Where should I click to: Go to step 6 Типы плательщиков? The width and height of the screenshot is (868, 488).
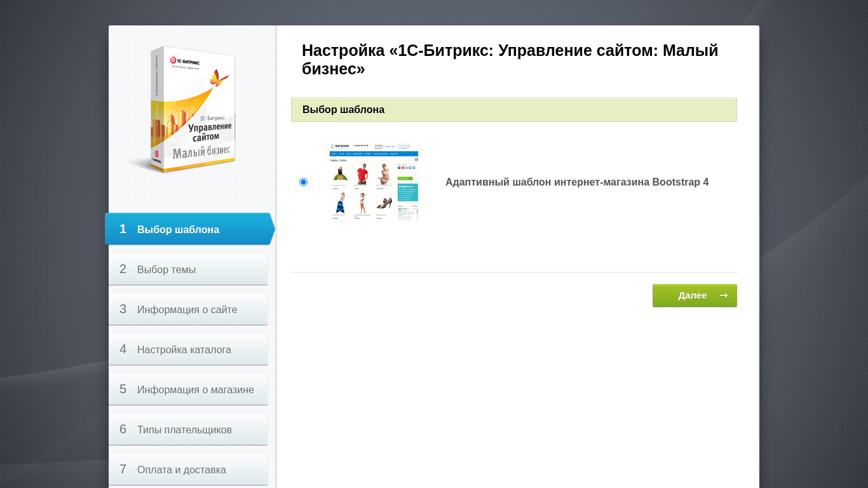coord(188,429)
